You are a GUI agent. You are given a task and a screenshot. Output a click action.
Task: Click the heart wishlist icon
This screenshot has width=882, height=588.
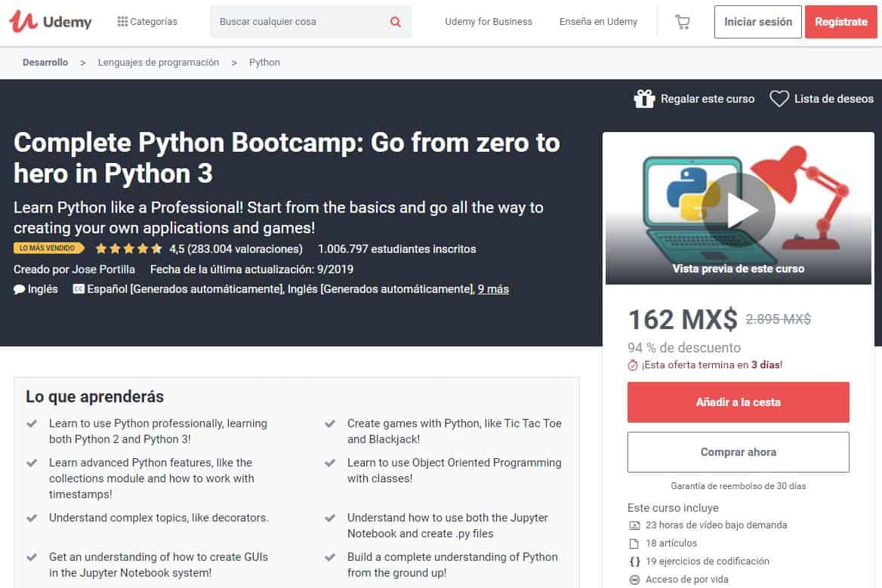pyautogui.click(x=779, y=99)
